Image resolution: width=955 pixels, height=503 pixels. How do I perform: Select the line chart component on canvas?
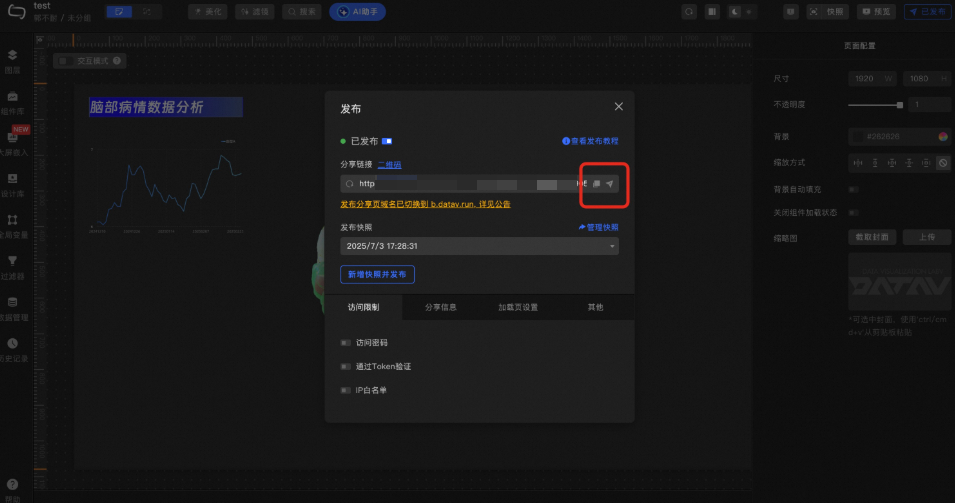coord(166,186)
